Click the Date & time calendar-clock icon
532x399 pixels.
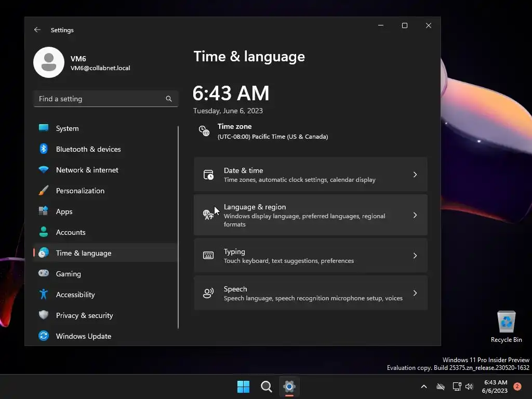click(208, 175)
